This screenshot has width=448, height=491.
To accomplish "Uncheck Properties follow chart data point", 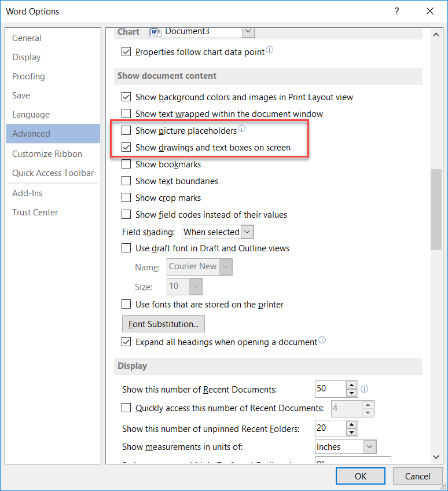I will [x=126, y=52].
